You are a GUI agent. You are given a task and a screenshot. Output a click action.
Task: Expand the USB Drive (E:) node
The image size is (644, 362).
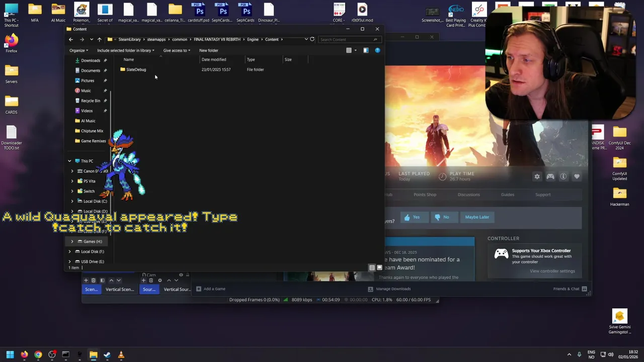click(69, 261)
